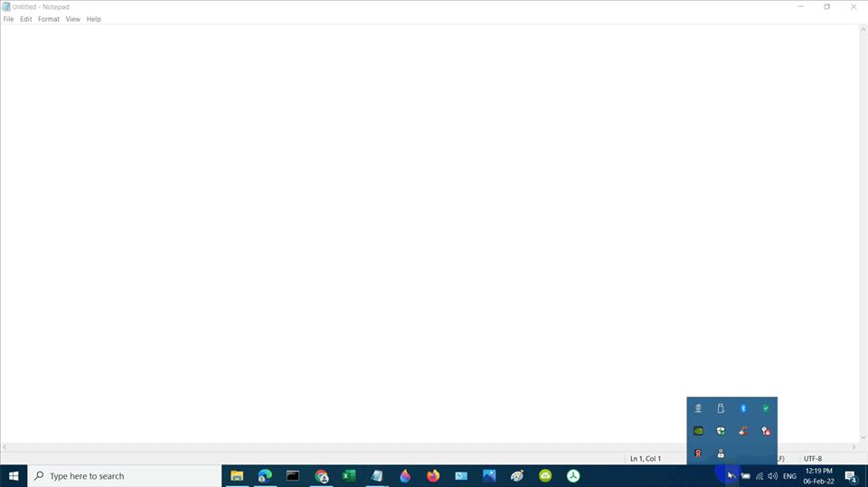
Task: Click the Safely Remove Hardware USB icon
Action: 721,408
